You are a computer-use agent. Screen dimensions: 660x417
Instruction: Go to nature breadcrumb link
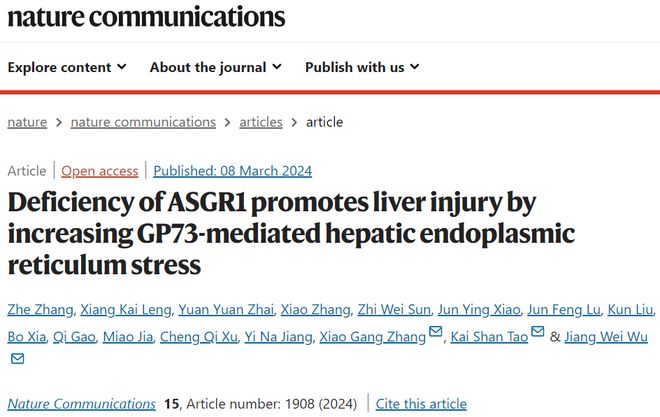pos(27,122)
